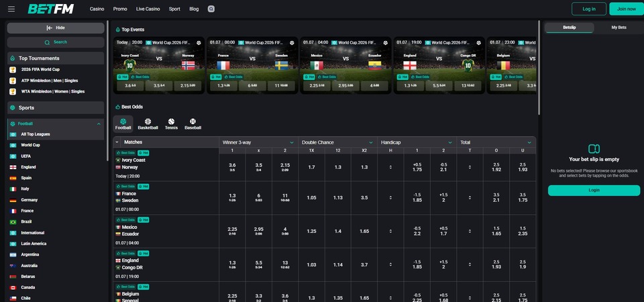Open the Casino menu item

coord(97,9)
